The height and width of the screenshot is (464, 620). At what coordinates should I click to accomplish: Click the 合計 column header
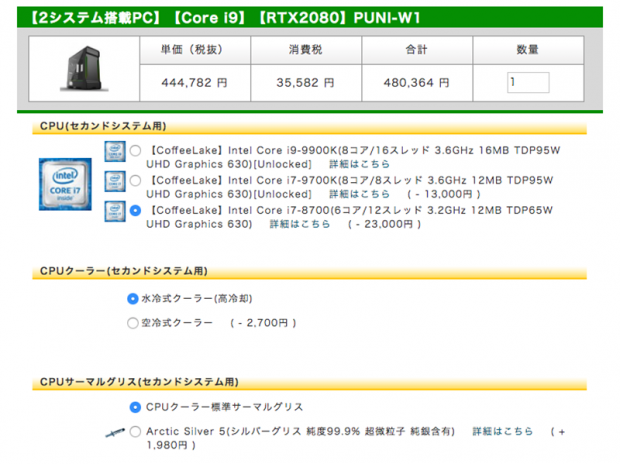[x=417, y=50]
